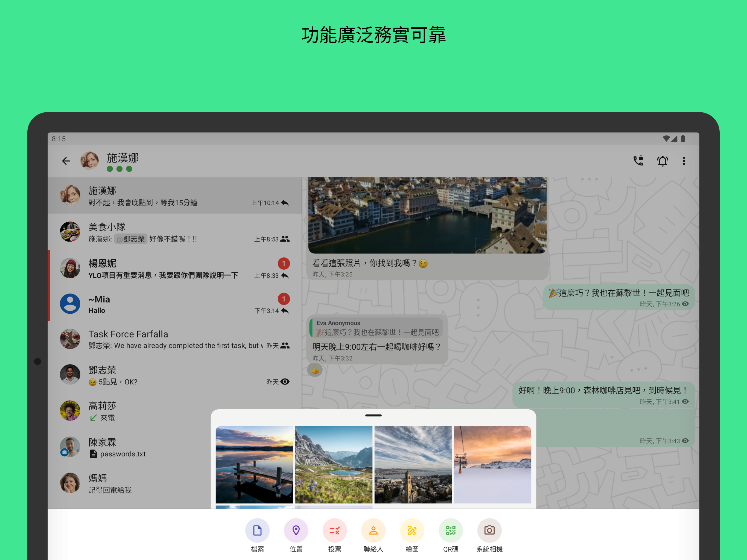Tap passwords.txt file icon in 陳家霖 row
The image size is (747, 560).
94,454
